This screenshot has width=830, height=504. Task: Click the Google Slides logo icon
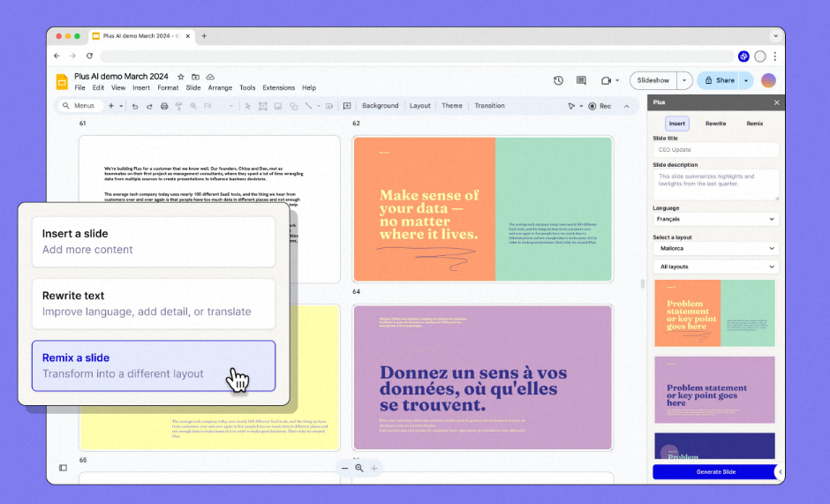tap(63, 81)
